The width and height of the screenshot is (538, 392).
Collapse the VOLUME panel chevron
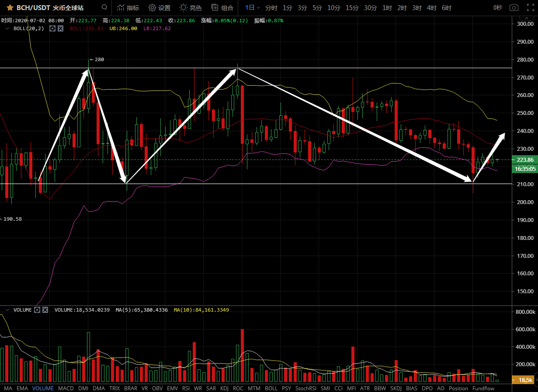[7, 310]
